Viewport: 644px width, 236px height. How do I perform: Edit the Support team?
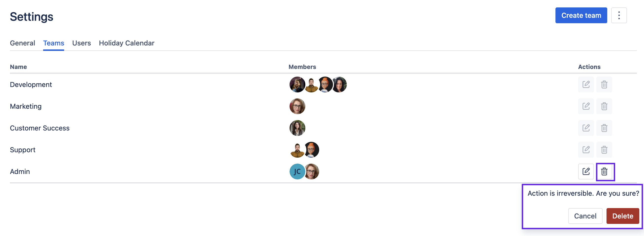[586, 150]
